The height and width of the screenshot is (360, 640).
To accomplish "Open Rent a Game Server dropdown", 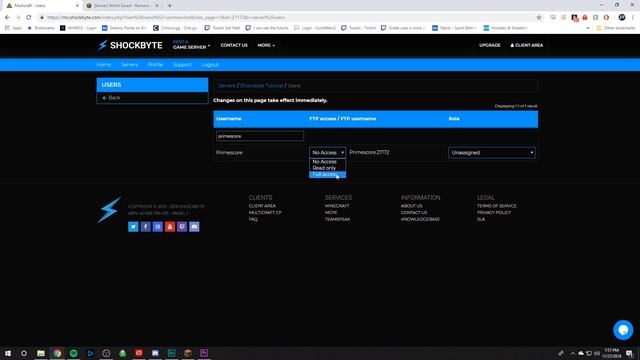I will [191, 45].
